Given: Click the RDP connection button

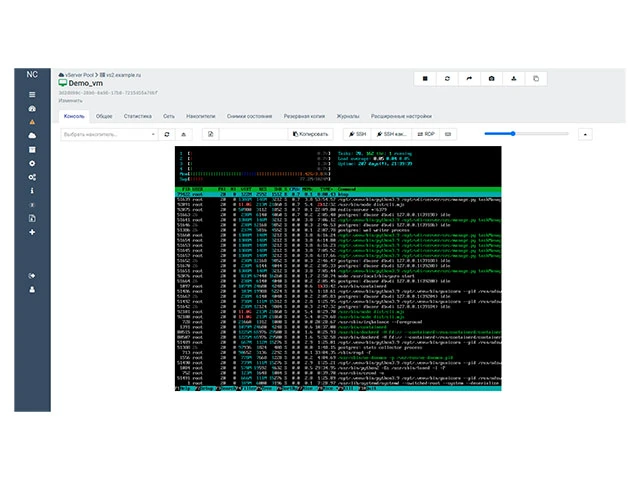Looking at the screenshot, I should coord(425,133).
